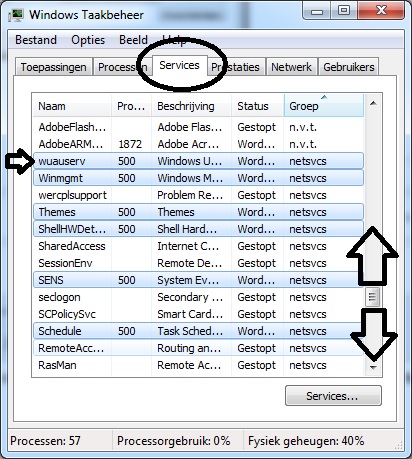
Task: Click the Services... button
Action: 333,396
